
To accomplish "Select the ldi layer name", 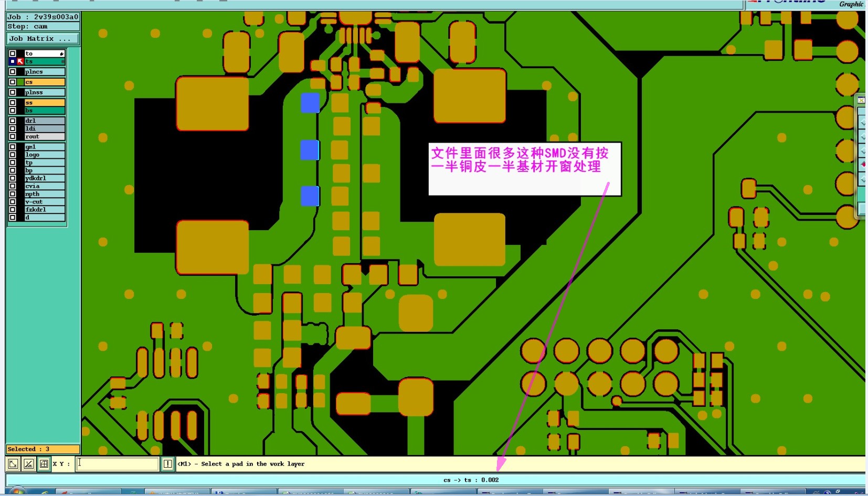I will (45, 128).
